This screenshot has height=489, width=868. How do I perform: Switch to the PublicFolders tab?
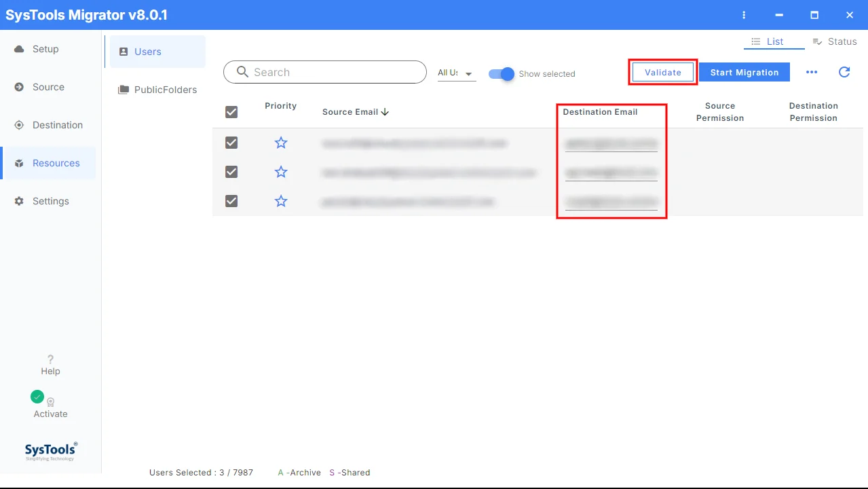pyautogui.click(x=157, y=90)
